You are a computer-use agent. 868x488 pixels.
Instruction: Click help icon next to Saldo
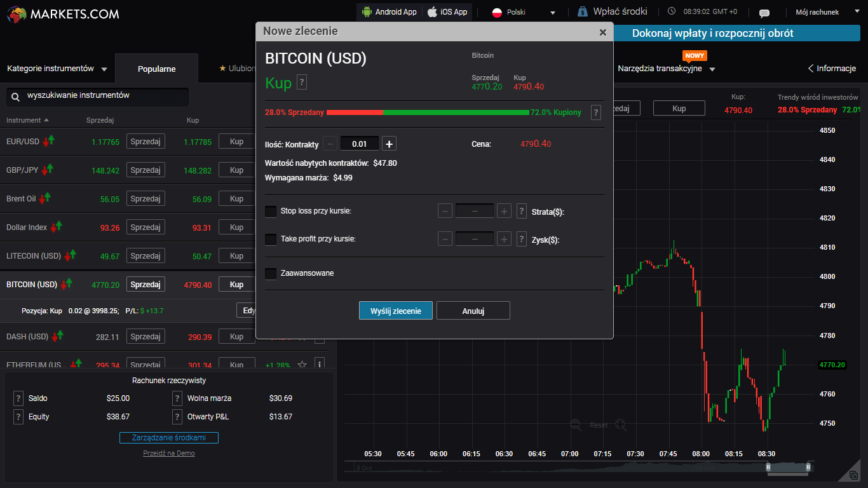click(x=18, y=398)
